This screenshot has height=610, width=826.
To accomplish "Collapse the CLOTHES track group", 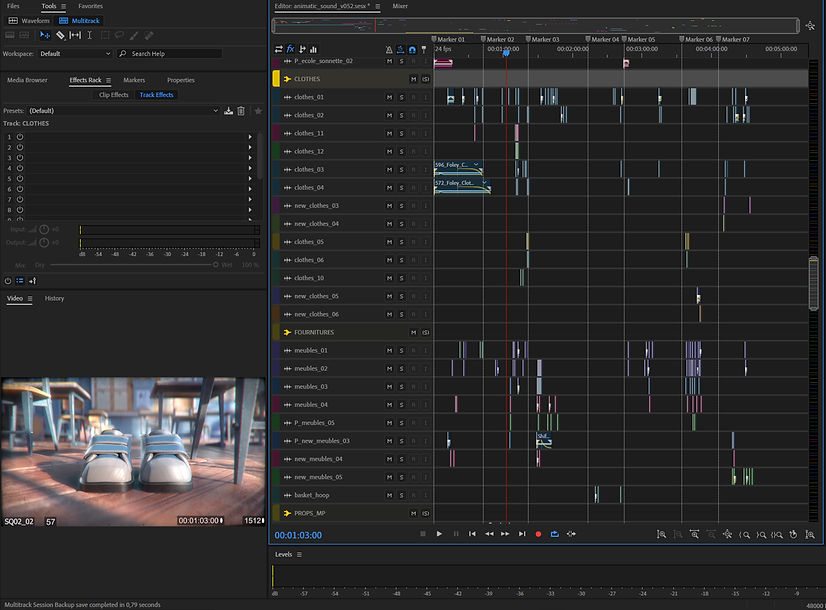I will (286, 78).
